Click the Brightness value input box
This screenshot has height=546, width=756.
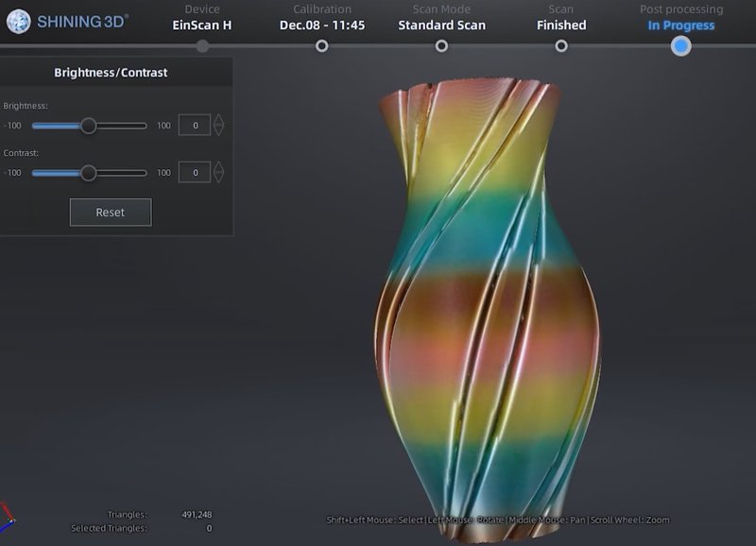coord(194,125)
